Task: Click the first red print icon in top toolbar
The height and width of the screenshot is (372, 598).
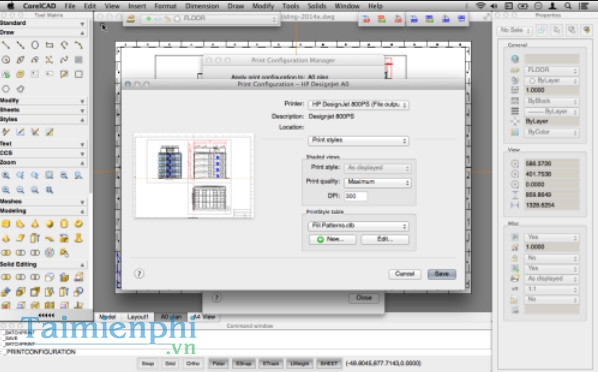Action: click(x=366, y=19)
